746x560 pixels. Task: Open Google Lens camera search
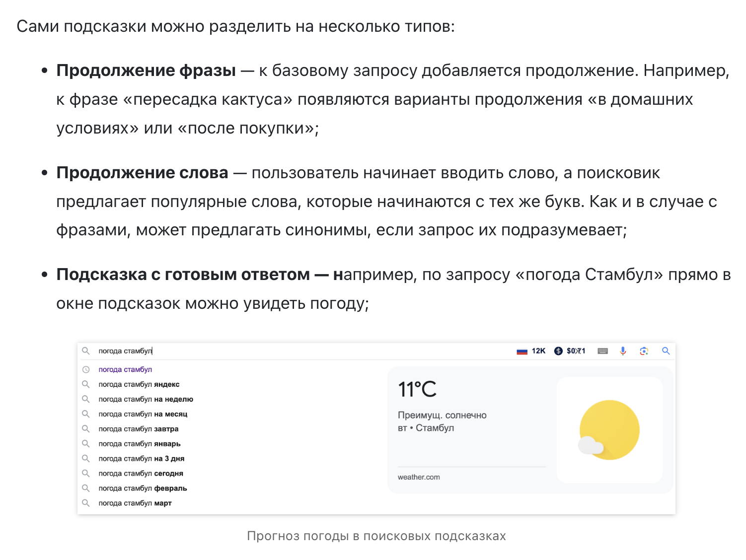tap(644, 351)
